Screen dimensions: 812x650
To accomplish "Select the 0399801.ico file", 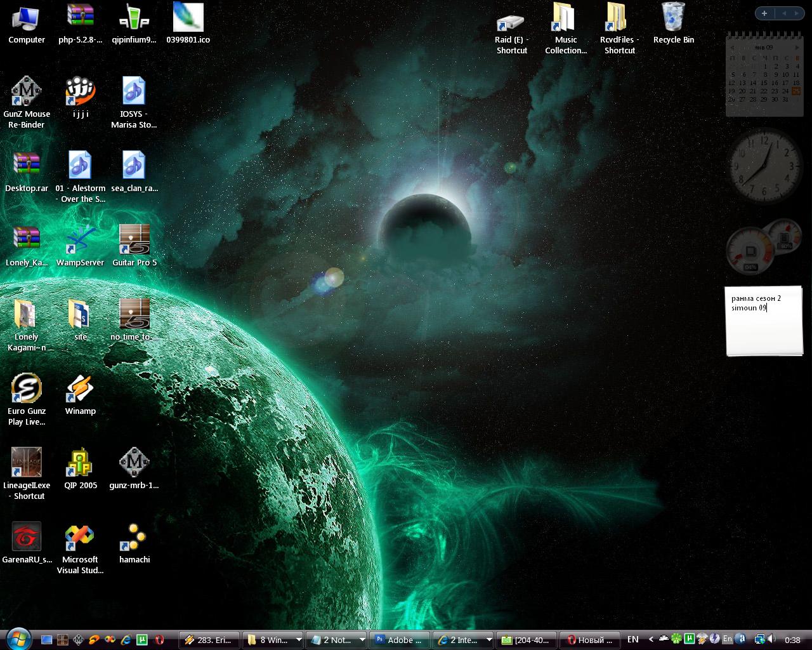I will tap(188, 24).
